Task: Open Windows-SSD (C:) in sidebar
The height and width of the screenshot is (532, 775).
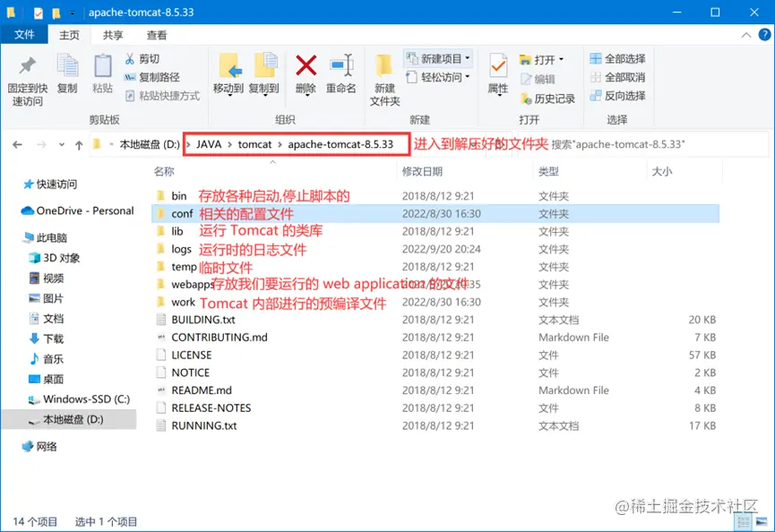Action: 79,399
